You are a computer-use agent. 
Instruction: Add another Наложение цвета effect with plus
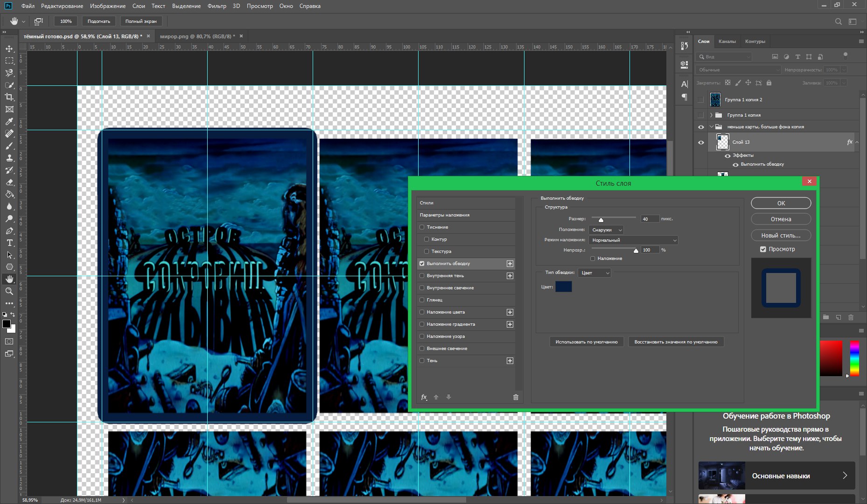[x=510, y=312]
